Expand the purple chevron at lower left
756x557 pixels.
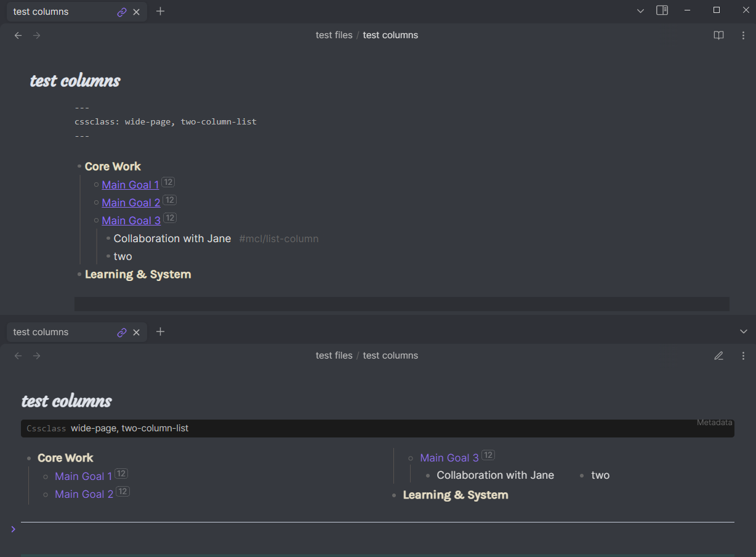13,529
